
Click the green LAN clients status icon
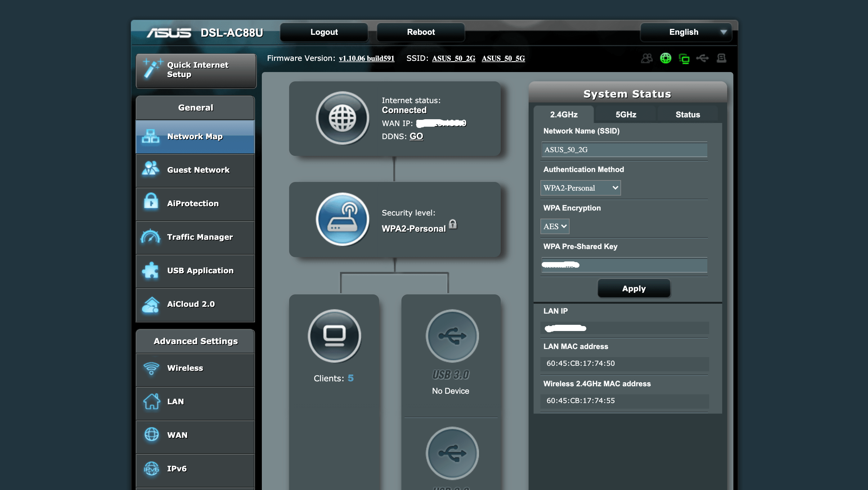pyautogui.click(x=684, y=59)
